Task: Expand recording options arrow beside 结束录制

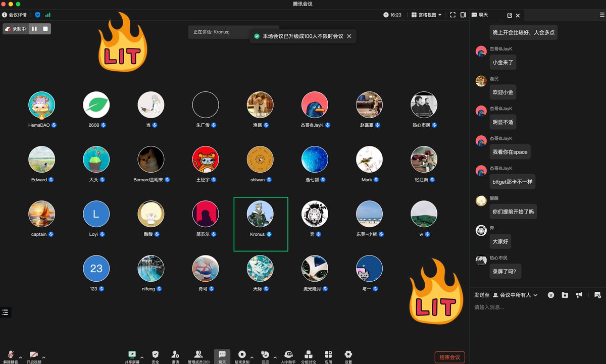Action: tap(251, 357)
